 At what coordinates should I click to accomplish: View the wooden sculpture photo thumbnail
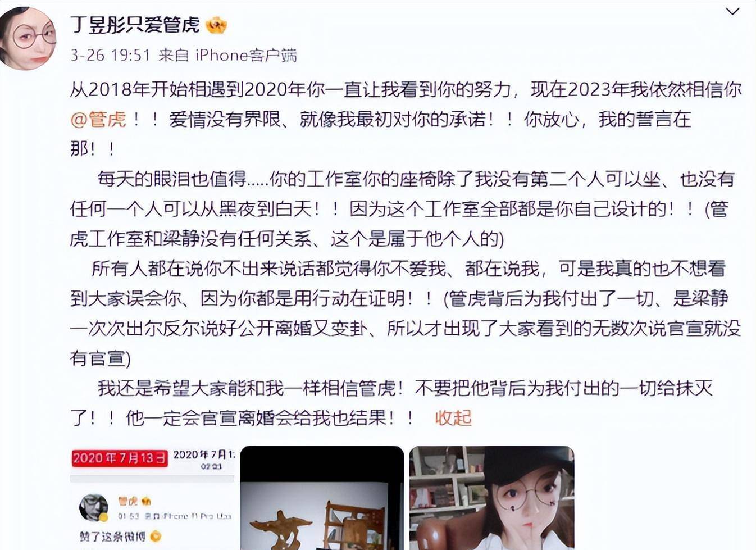[x=322, y=498]
